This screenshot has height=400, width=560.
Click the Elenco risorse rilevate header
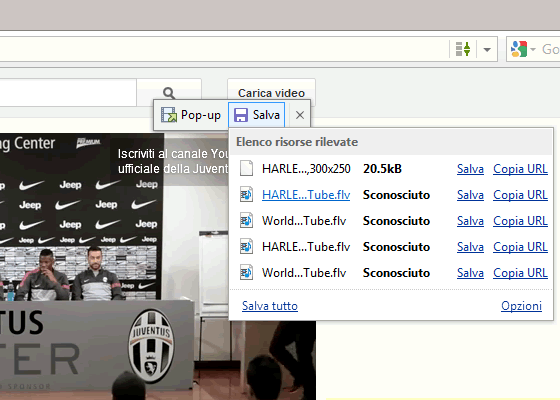pos(297,142)
